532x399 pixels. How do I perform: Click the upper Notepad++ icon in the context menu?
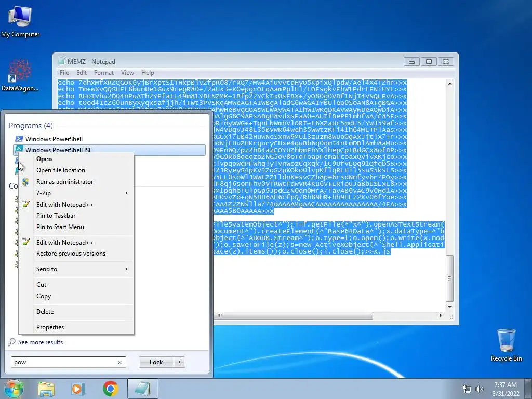[25, 204]
